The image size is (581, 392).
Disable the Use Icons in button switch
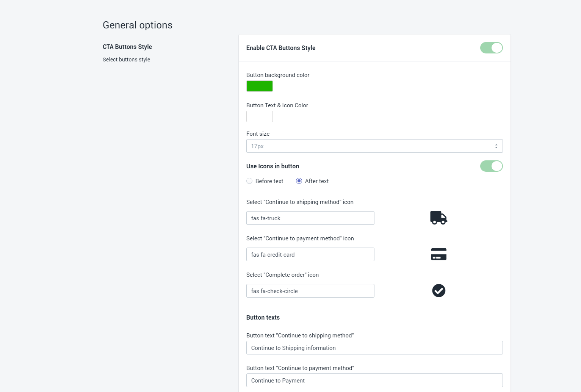(491, 166)
